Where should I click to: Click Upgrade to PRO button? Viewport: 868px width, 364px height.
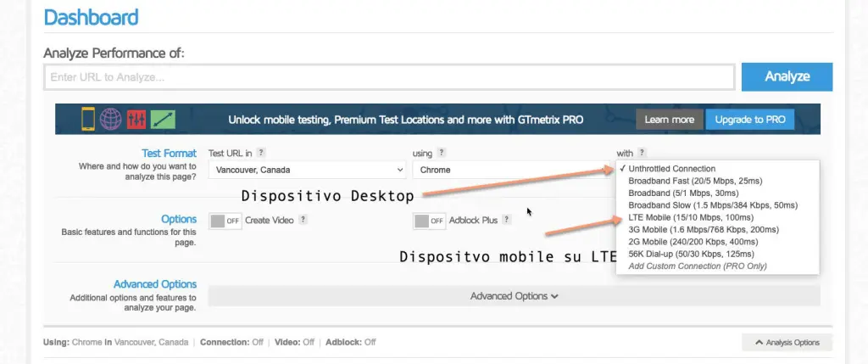tap(750, 119)
